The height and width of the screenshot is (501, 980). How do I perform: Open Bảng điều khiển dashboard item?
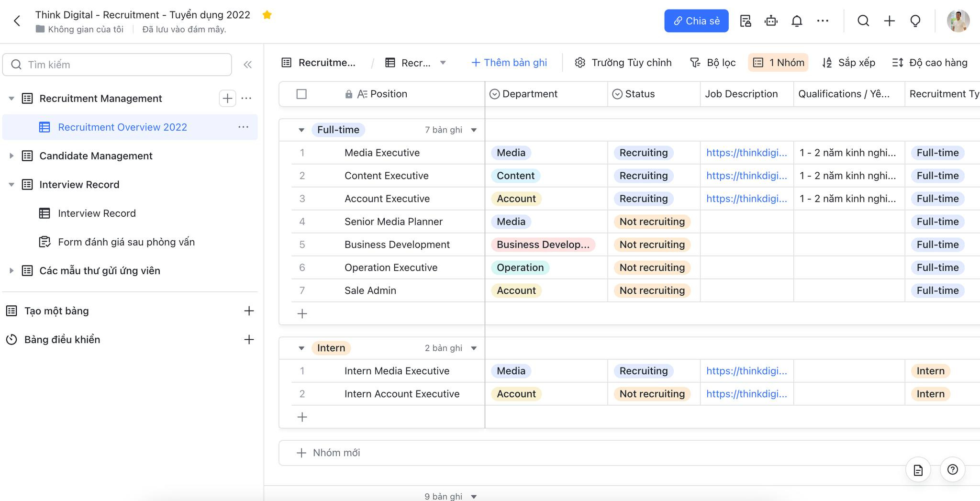[62, 340]
